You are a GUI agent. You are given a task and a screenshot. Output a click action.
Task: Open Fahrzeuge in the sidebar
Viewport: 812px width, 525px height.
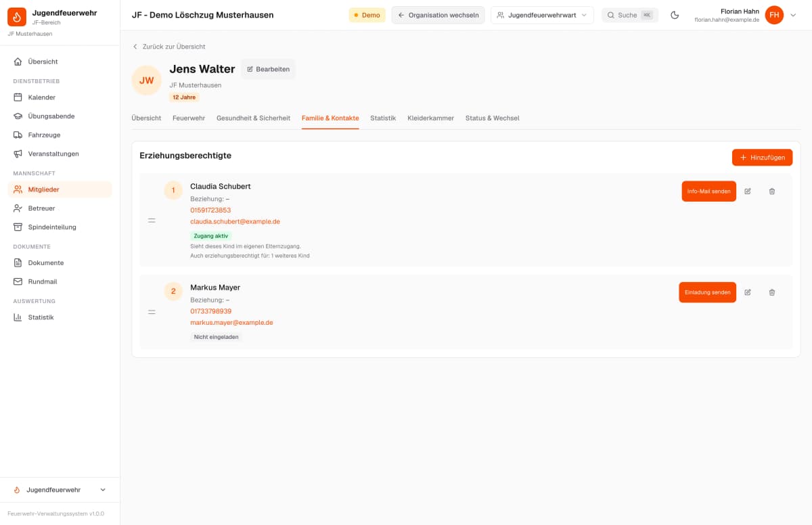tap(60, 135)
